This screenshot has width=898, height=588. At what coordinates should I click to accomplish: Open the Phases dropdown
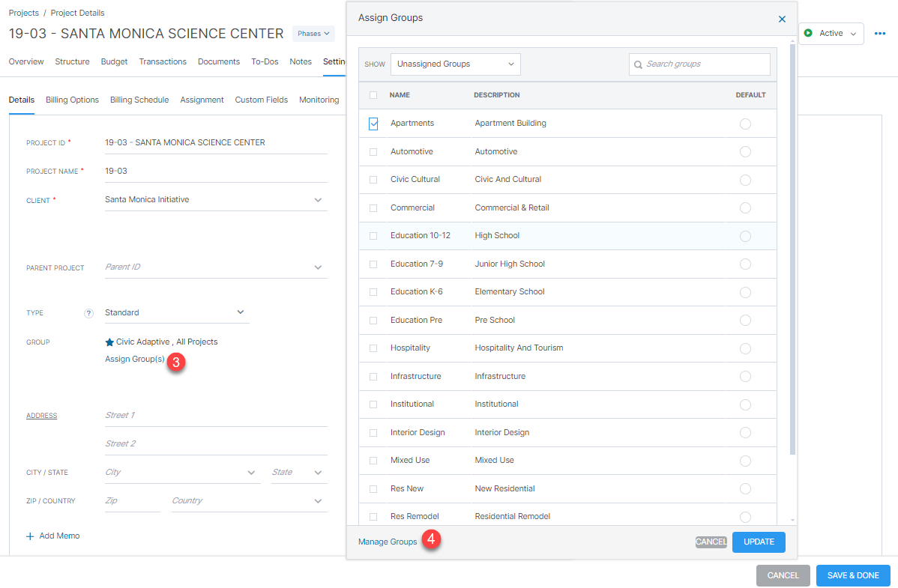coord(313,33)
